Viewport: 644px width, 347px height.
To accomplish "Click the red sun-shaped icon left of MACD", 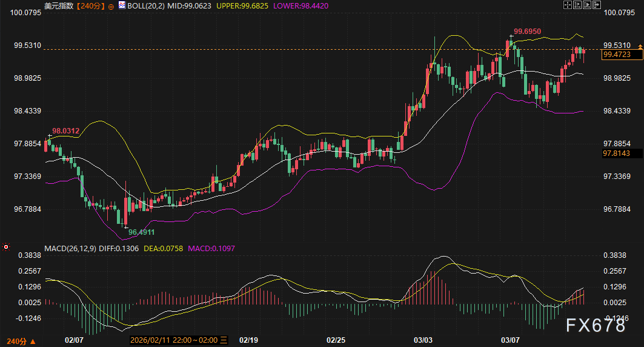I will tap(6, 247).
